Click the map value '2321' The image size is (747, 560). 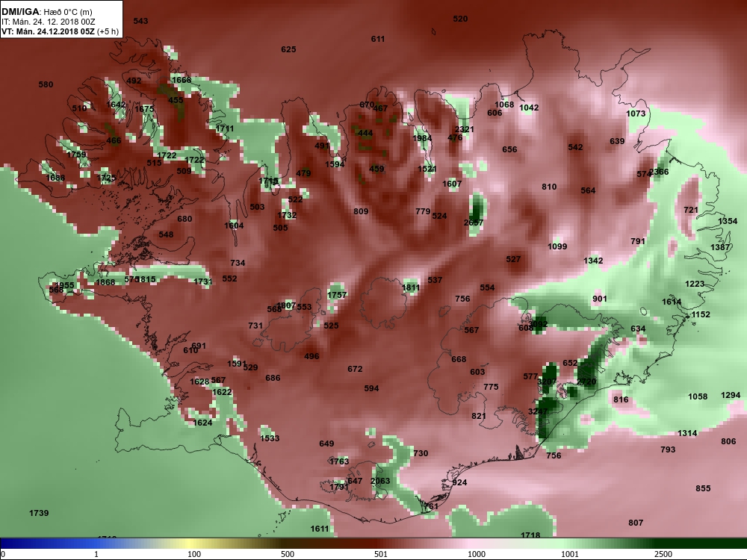pos(465,129)
